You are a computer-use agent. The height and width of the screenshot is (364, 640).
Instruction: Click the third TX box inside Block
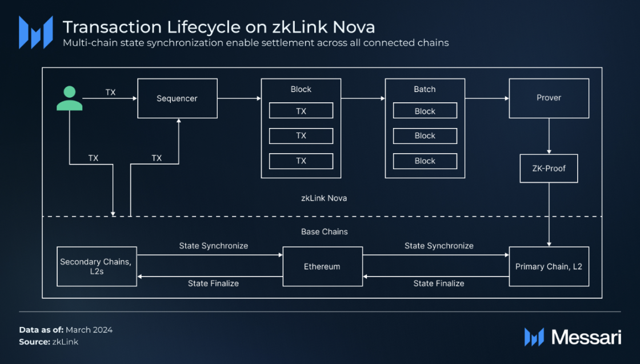click(301, 161)
